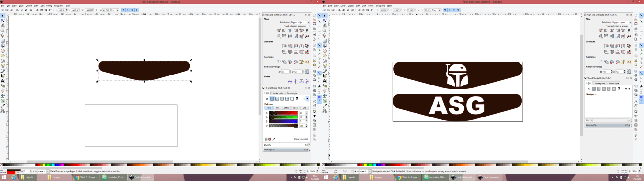Image resolution: width=644 pixels, height=181 pixels.
Task: Switch to Stroke style tab in left window
Action: [292, 93]
